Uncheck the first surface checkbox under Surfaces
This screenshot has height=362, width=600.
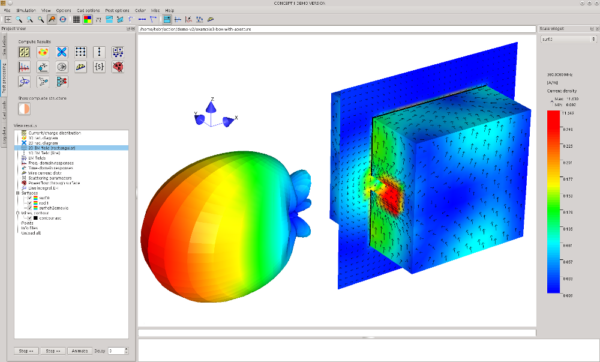tap(30, 198)
